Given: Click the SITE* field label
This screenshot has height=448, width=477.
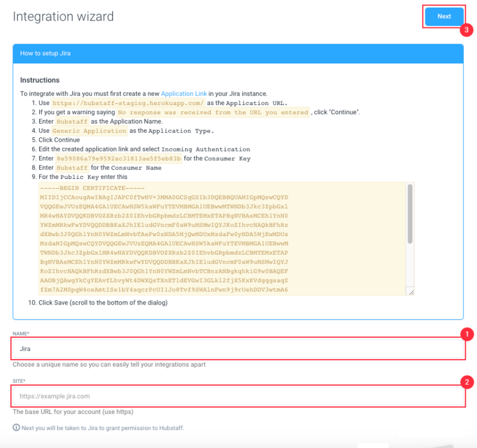Looking at the screenshot, I should [19, 381].
